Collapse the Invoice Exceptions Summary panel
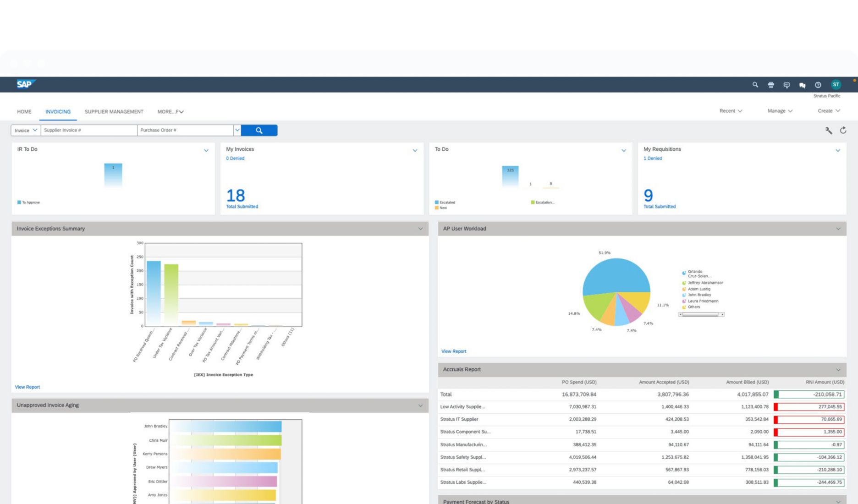 (420, 229)
